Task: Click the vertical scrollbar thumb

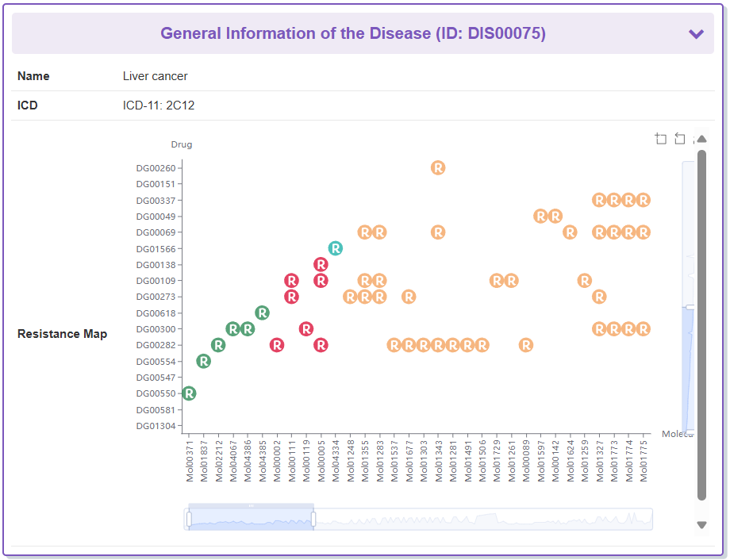Action: click(x=701, y=317)
